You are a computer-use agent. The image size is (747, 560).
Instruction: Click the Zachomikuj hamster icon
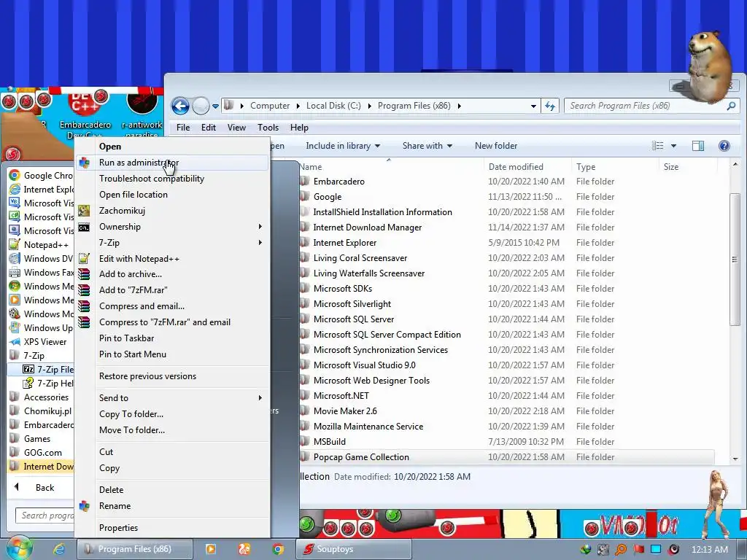tap(84, 211)
